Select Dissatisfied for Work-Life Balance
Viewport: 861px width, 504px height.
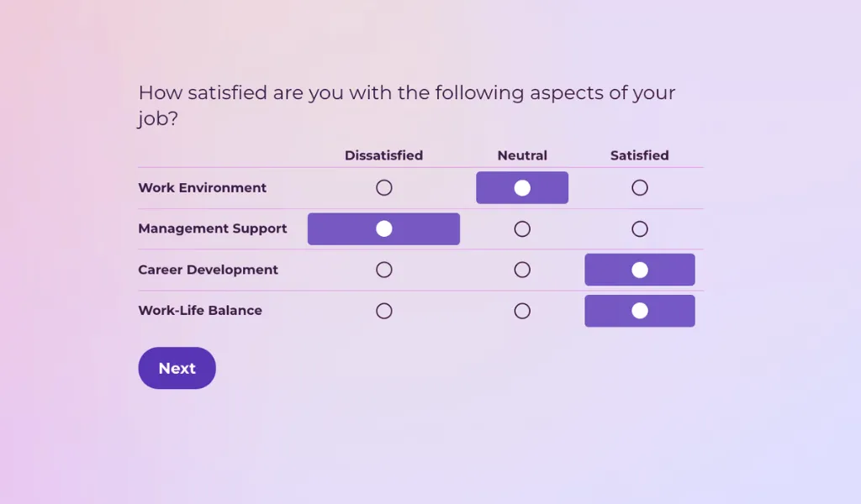[384, 311]
